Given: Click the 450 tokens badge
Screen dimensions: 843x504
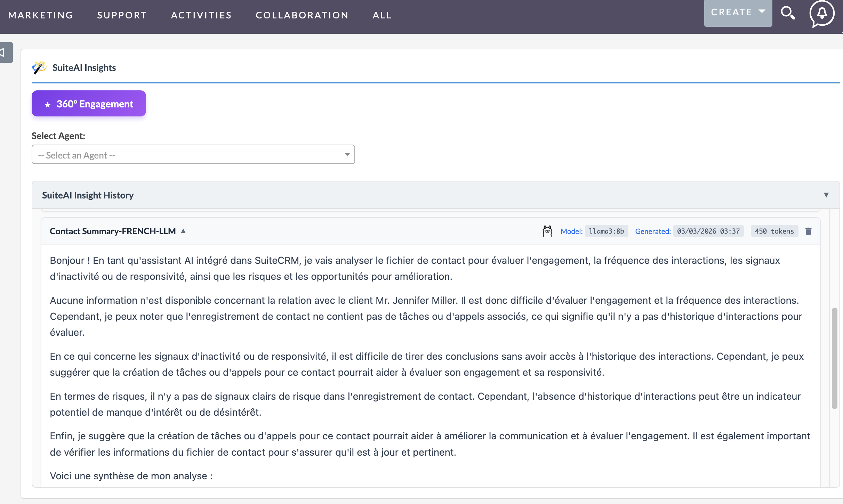Looking at the screenshot, I should coord(774,231).
